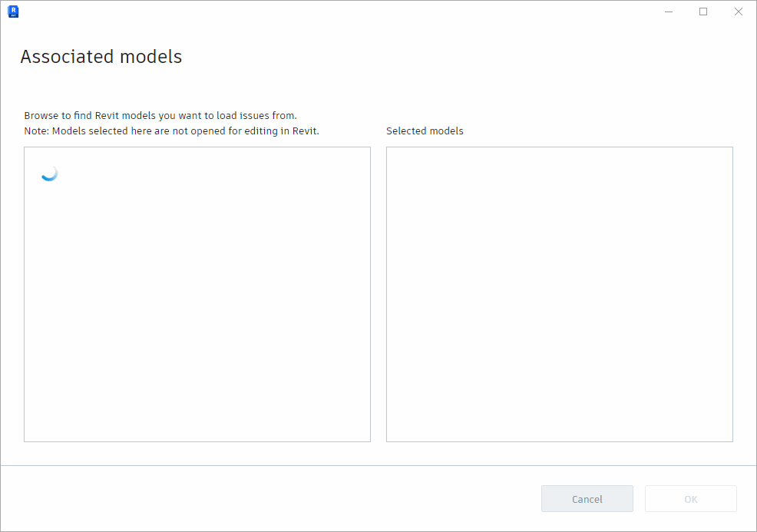The image size is (757, 532).
Task: Click the Associated models heading
Action: [x=101, y=56]
